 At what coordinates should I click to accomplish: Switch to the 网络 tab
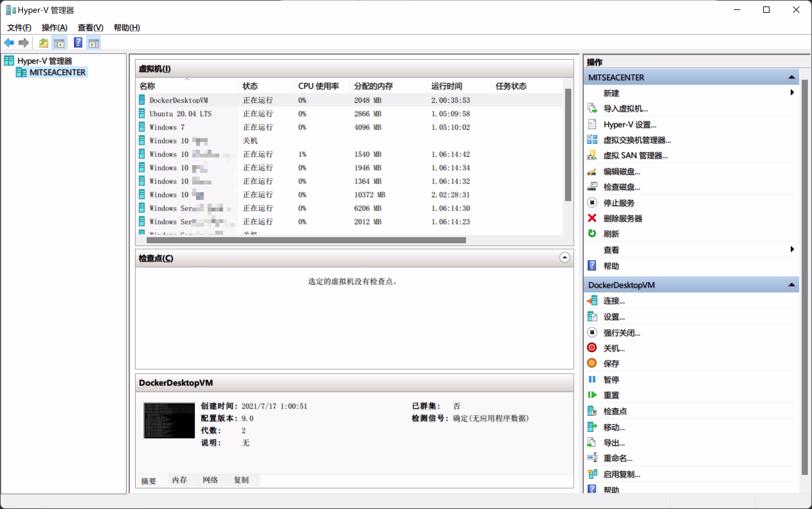(210, 480)
